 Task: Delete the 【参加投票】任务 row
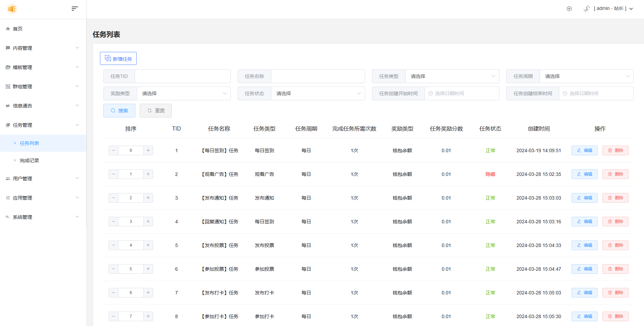point(615,269)
